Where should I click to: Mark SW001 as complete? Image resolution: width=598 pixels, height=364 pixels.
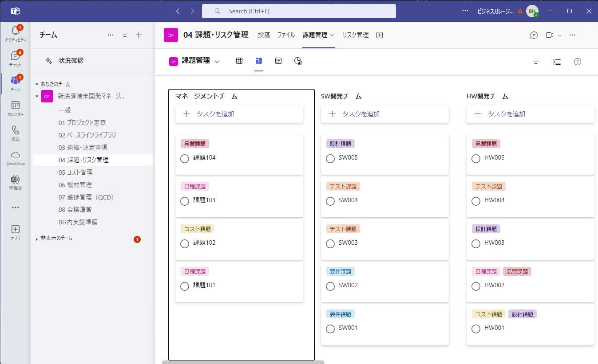[x=330, y=329]
